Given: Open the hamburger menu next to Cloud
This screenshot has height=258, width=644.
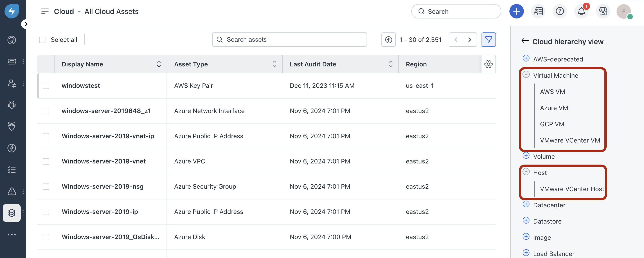Looking at the screenshot, I should [45, 11].
